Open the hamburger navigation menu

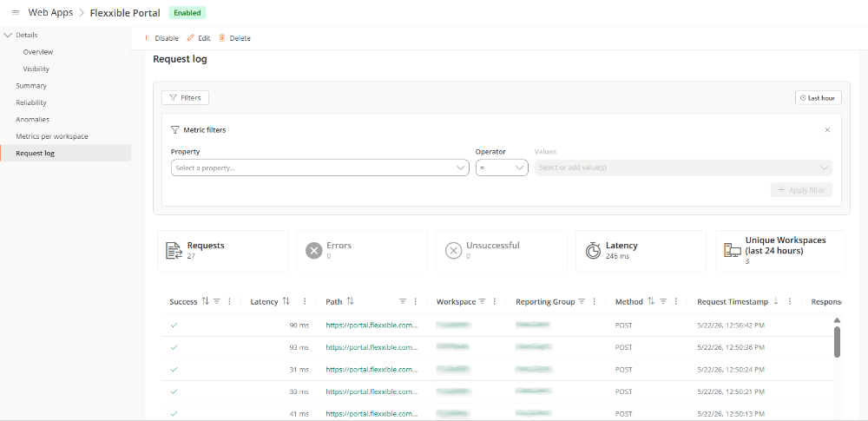point(16,12)
